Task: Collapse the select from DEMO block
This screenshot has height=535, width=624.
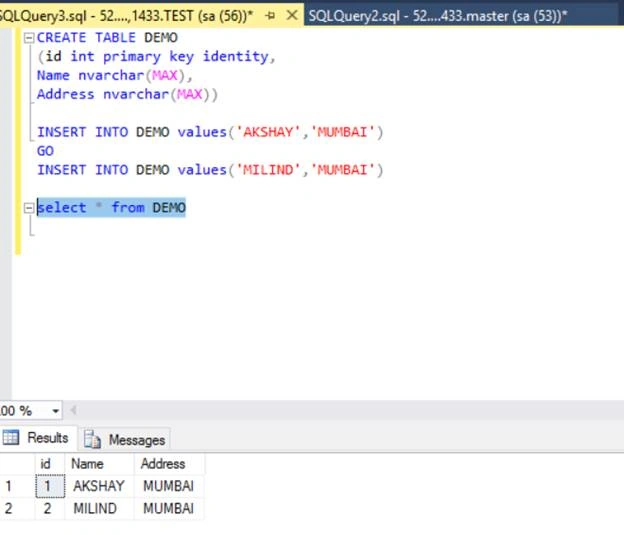Action: (x=29, y=208)
